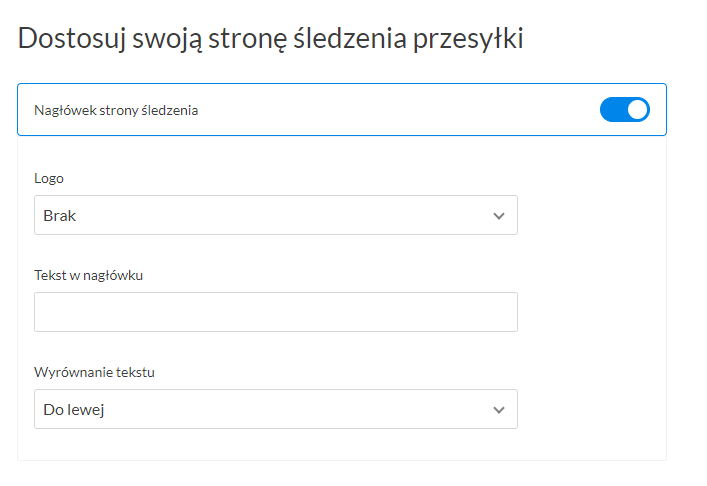Image resolution: width=707 pixels, height=486 pixels.
Task: Click the blue track of the header switch
Action: (611, 110)
